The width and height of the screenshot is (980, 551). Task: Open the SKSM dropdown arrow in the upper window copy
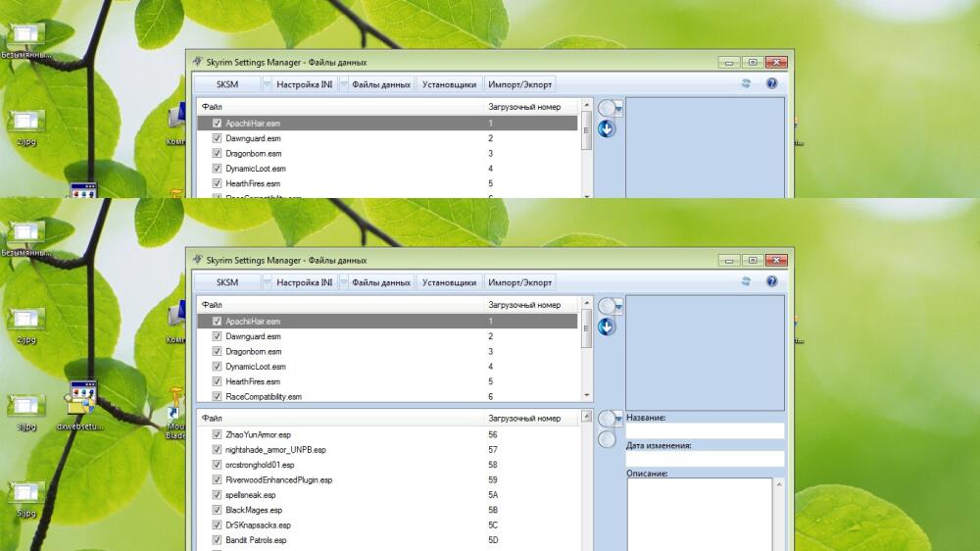pos(267,83)
